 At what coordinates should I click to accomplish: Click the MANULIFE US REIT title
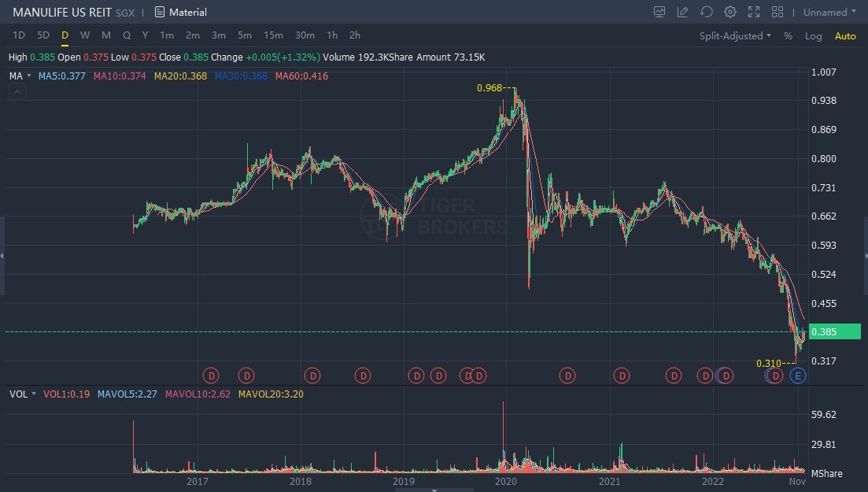[x=62, y=12]
